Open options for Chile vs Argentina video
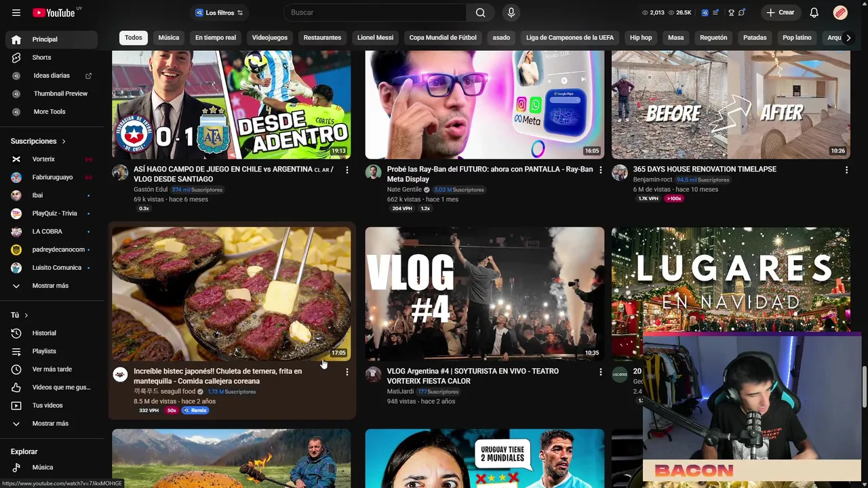The image size is (868, 488). coord(347,169)
